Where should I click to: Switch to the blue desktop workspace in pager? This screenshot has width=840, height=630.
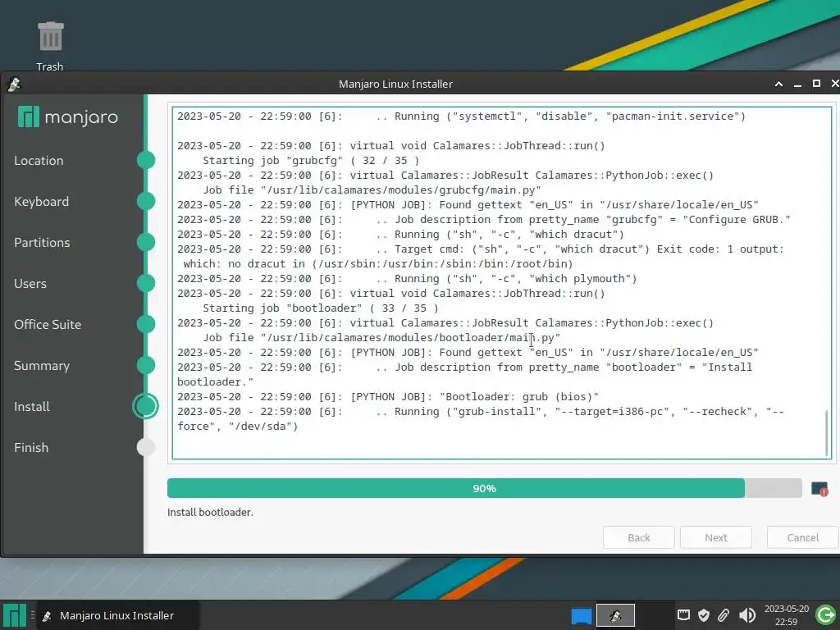(582, 615)
